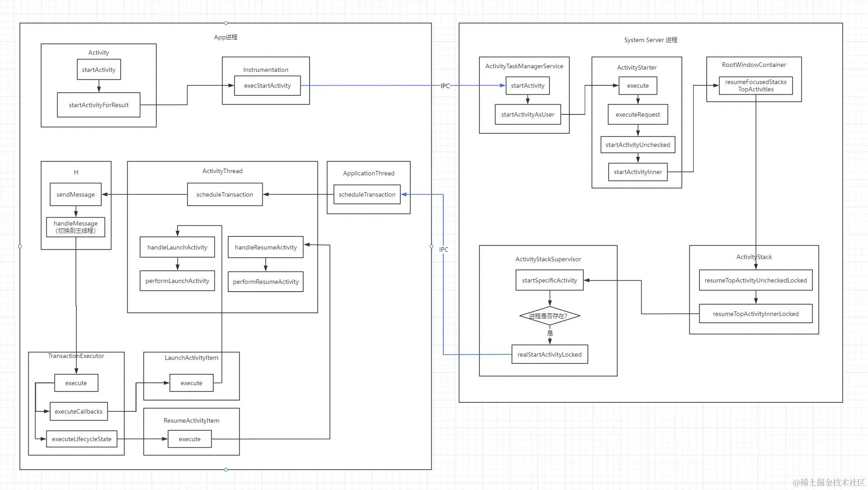Click the right edge selection handle of App进程
Image resolution: width=868 pixels, height=490 pixels.
pyautogui.click(x=432, y=246)
